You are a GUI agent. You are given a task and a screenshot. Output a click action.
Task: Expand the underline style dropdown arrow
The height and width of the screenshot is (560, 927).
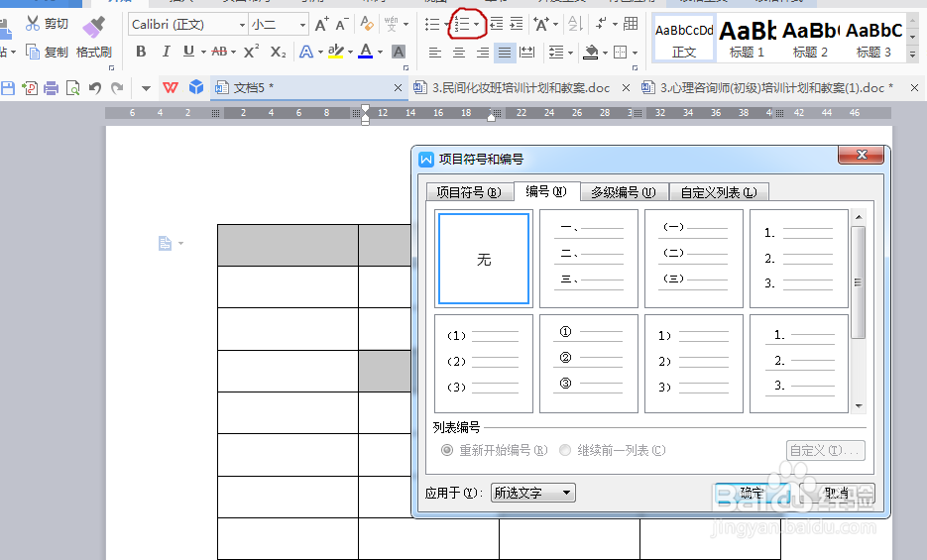pyautogui.click(x=203, y=52)
